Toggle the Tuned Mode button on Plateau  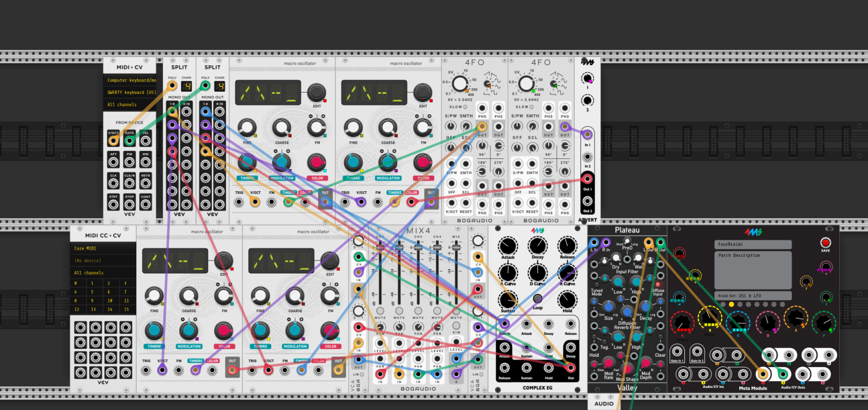click(x=596, y=284)
